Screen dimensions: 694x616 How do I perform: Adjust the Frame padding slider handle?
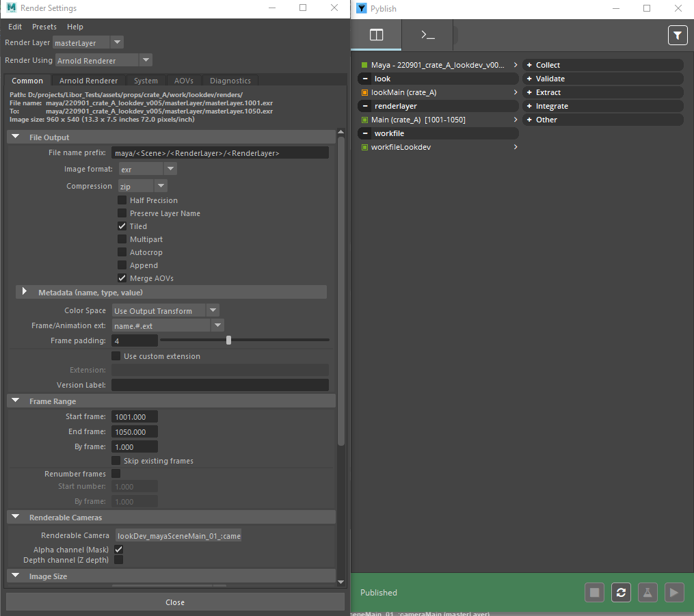[228, 340]
